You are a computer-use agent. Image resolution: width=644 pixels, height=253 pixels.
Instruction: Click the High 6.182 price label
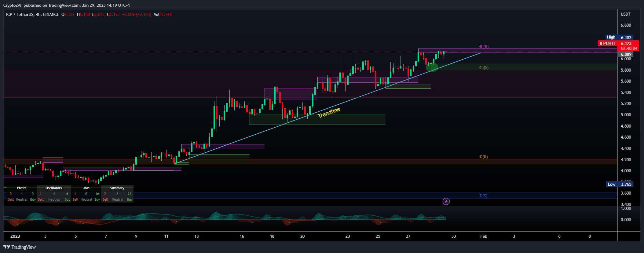point(619,37)
